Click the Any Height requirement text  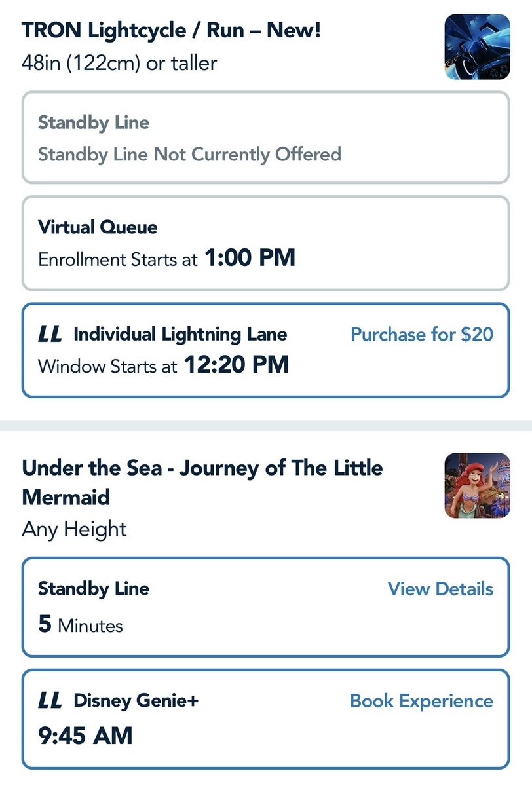pos(74,529)
